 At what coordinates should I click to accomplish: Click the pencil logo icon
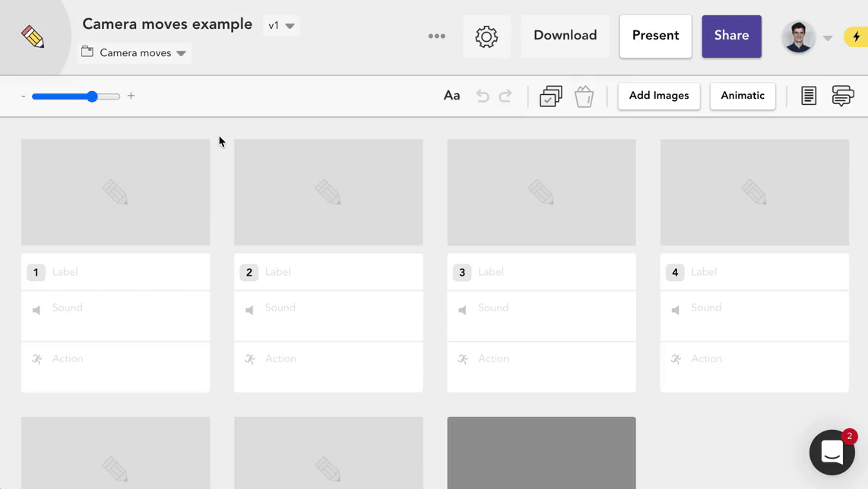(x=33, y=36)
